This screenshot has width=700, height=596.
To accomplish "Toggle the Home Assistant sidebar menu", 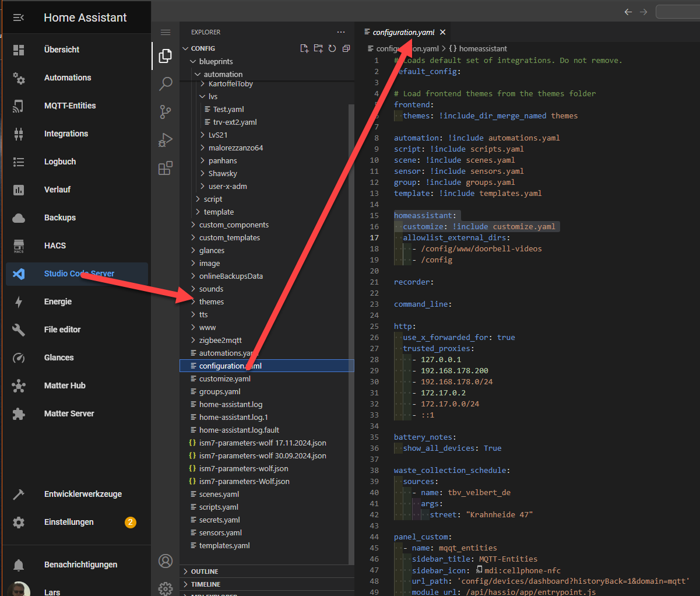I will pos(19,17).
